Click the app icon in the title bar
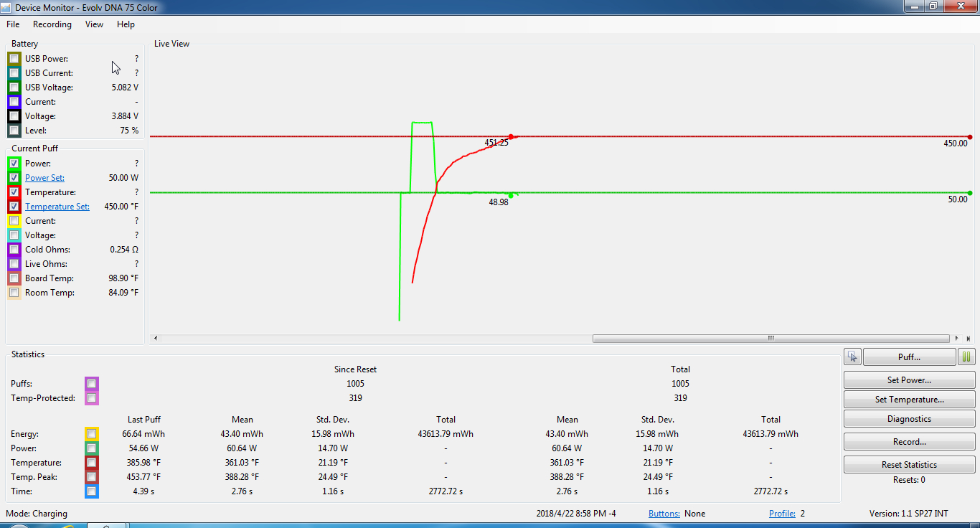 [6, 6]
